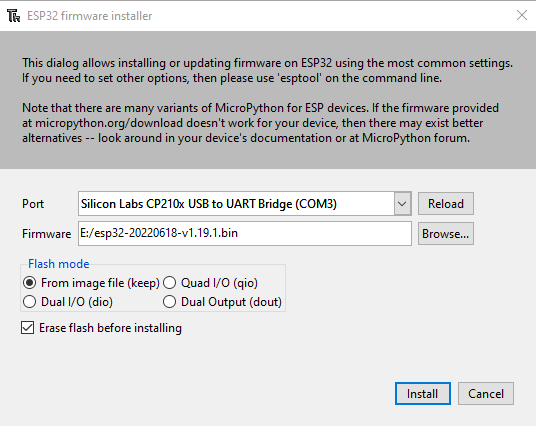
Task: Click the note about MicroPython variants
Action: coord(260,123)
